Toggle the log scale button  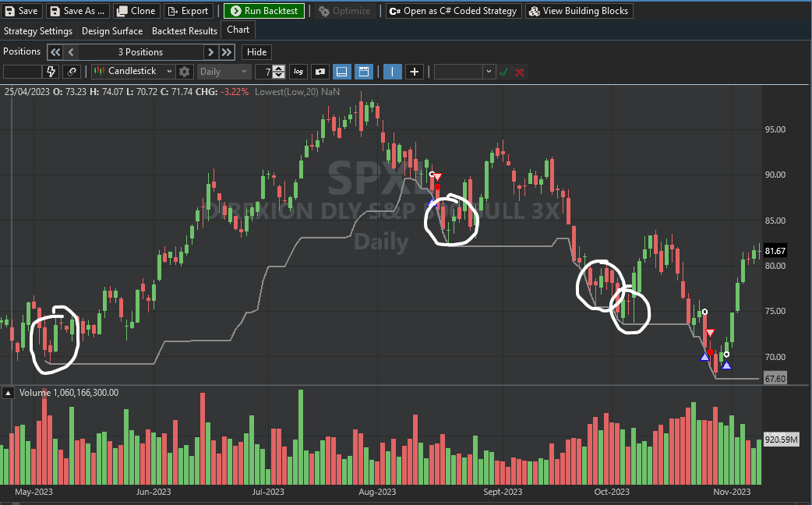[298, 72]
